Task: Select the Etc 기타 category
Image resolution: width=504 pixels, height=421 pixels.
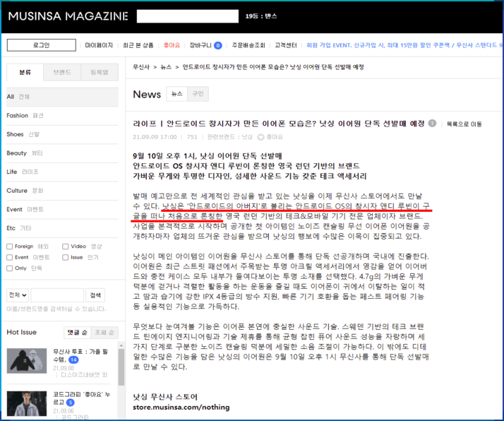Action: click(62, 228)
